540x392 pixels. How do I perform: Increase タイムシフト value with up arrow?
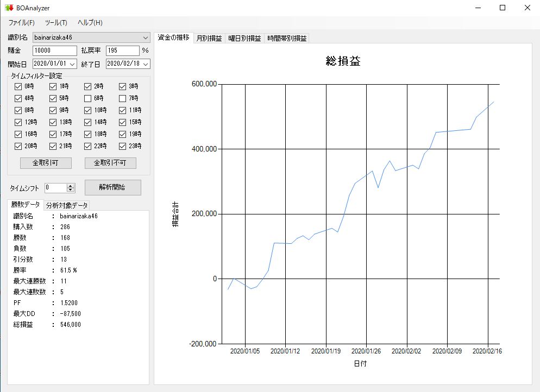click(x=71, y=186)
